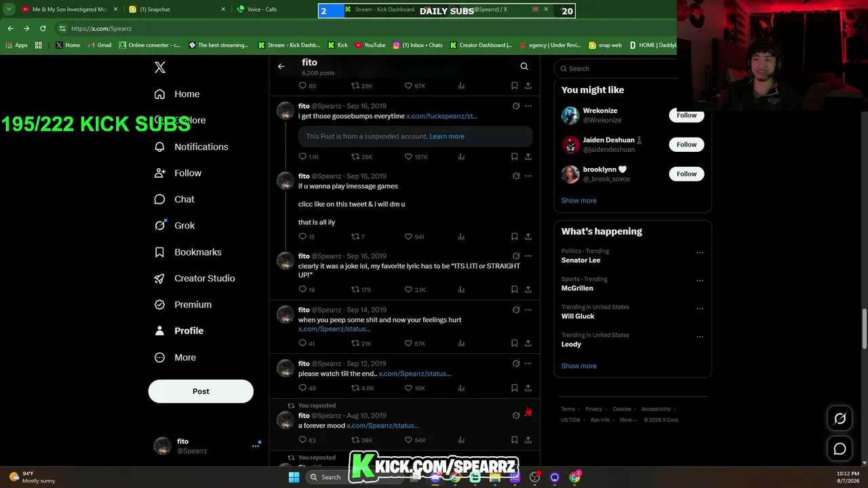Open Creator Studio from the sidebar
The image size is (868, 488).
coord(195,279)
